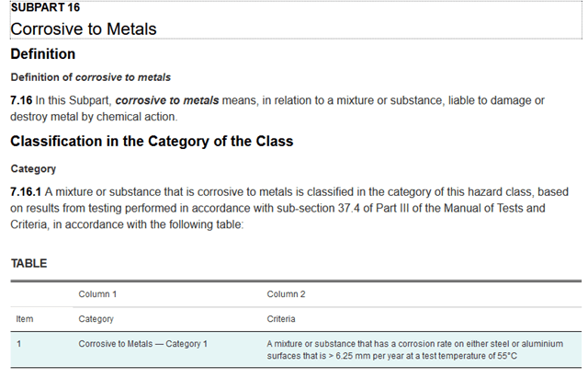
Task: Click the TABLE label
Action: click(28, 263)
